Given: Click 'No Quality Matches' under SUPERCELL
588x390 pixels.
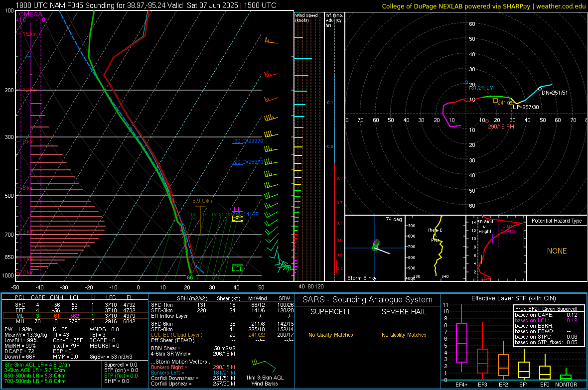Looking at the screenshot, I should (331, 335).
